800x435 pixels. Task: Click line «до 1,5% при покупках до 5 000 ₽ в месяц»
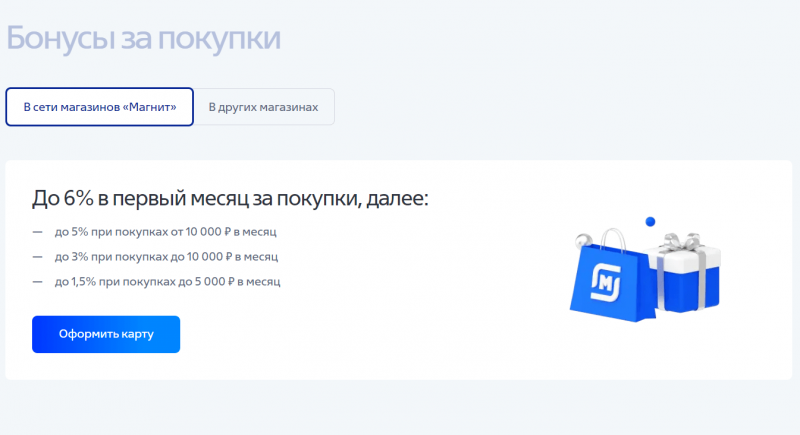tap(167, 282)
